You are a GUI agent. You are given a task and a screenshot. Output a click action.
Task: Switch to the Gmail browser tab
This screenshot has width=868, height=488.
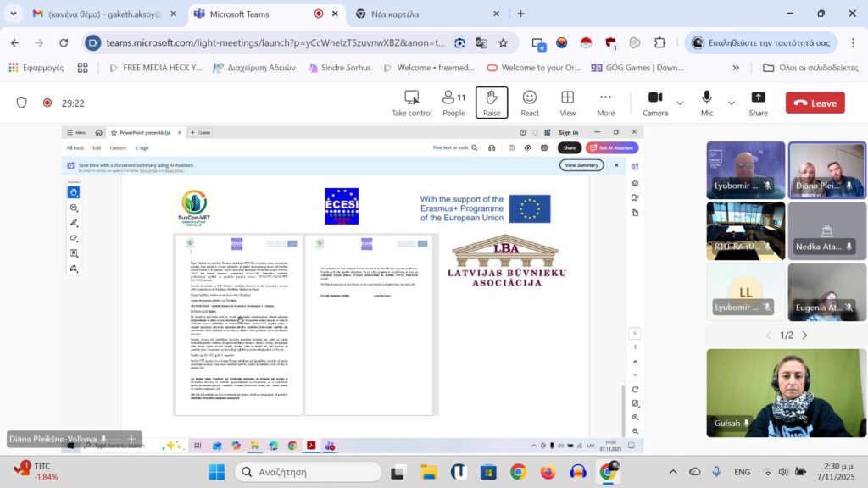pyautogui.click(x=103, y=14)
